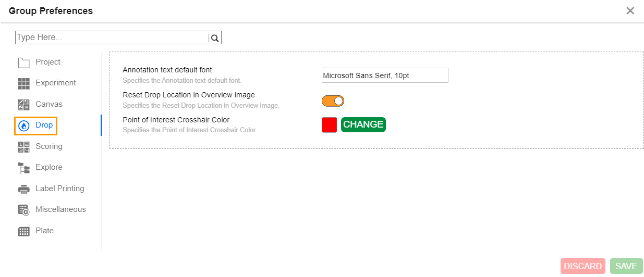Screen dimensions: 644x277
Task: Switch to Label Printing preferences
Action: click(x=59, y=188)
